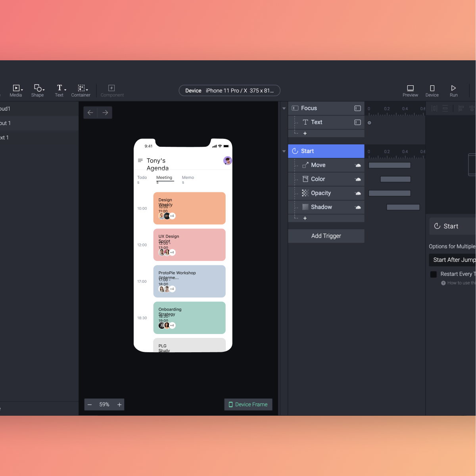Screen dimensions: 476x476
Task: Select the Move response
Action: 326,165
